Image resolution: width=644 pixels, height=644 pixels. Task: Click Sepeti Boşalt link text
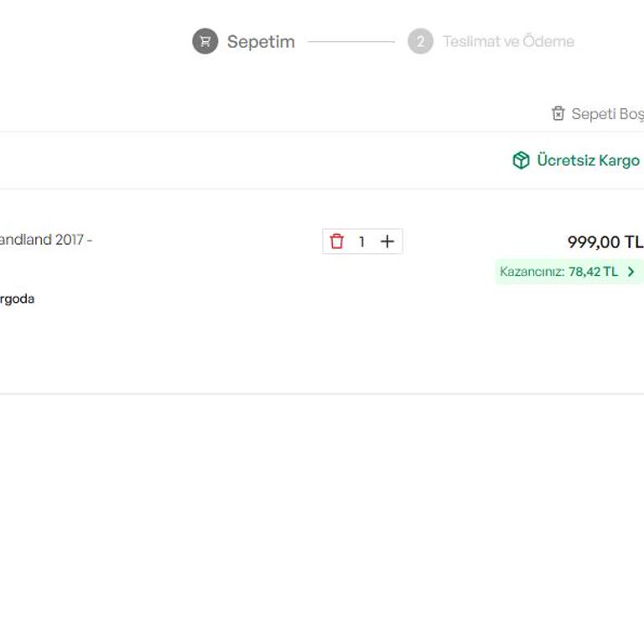[x=607, y=114]
